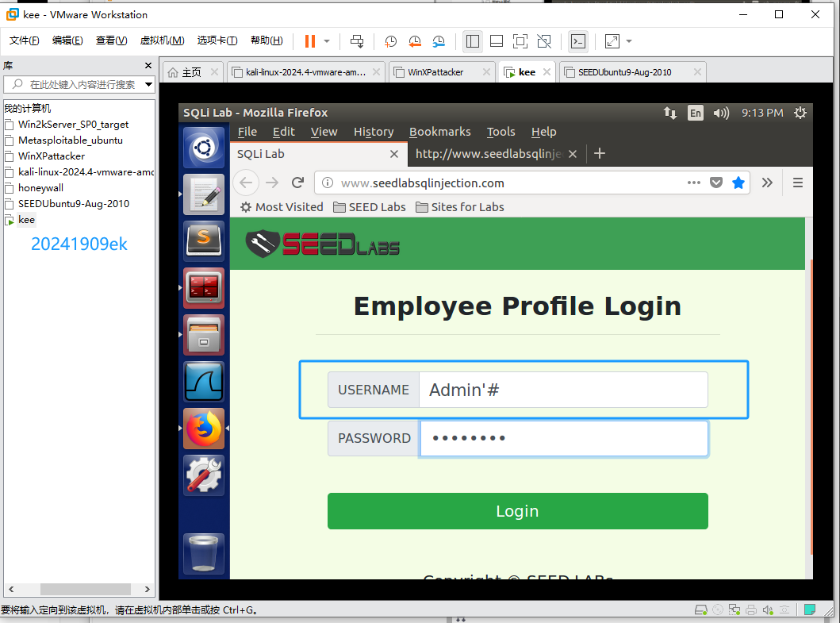
Task: Open the terminal from Ubuntu dock
Action: (x=204, y=288)
